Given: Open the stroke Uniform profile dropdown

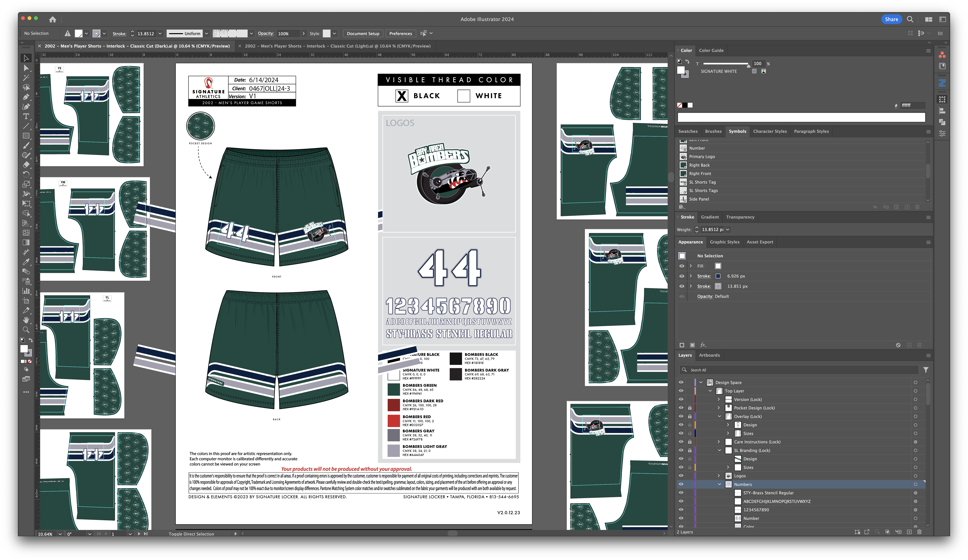Looking at the screenshot, I should [206, 33].
